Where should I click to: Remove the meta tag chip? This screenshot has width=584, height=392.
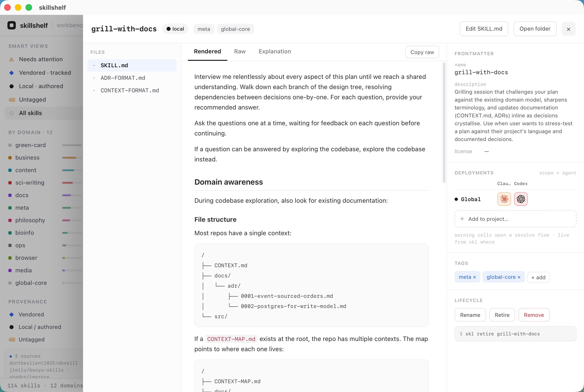click(x=475, y=277)
